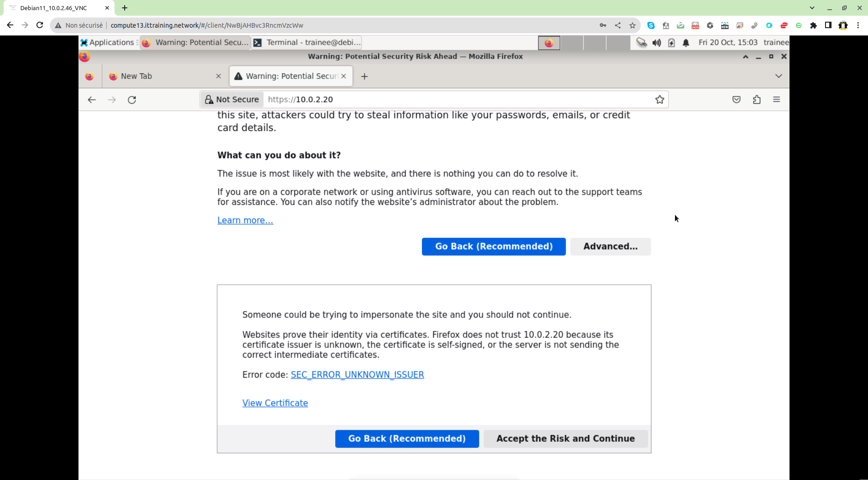Viewport: 868px width, 480px height.
Task: Close the Warning: Potential Security tab
Action: 344,76
